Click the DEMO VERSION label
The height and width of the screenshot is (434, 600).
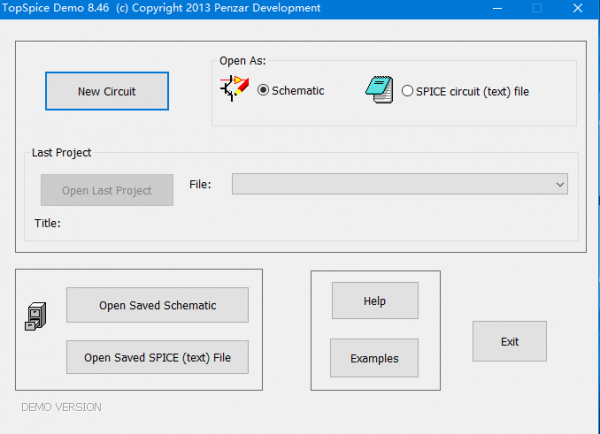pos(61,407)
